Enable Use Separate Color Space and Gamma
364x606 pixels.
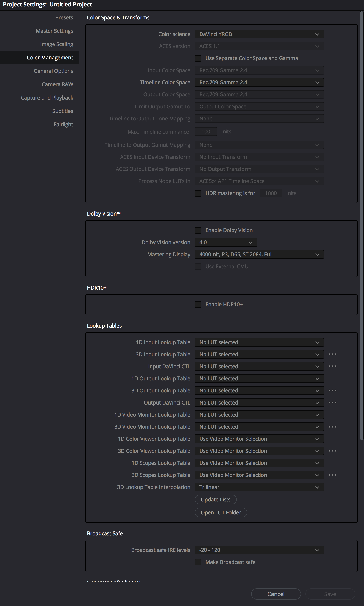click(198, 58)
